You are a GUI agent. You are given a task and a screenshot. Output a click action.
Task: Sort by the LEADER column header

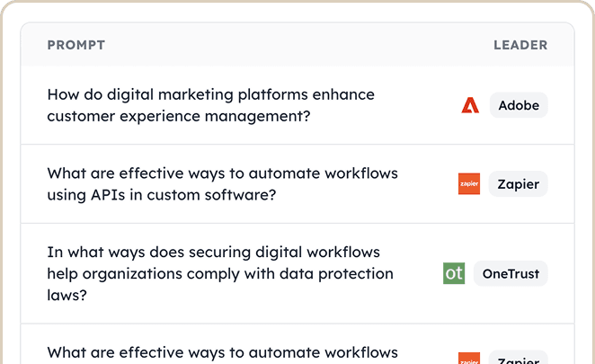tap(520, 45)
